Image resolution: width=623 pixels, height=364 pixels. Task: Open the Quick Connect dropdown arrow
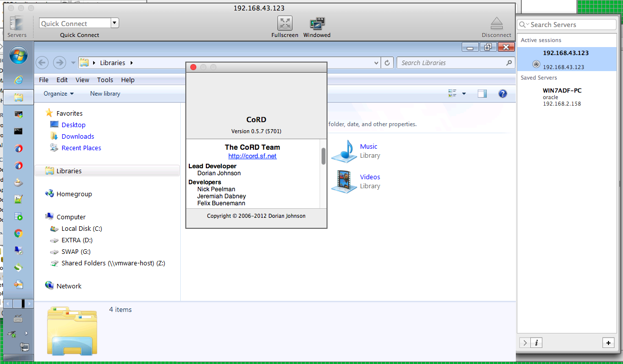tap(115, 23)
